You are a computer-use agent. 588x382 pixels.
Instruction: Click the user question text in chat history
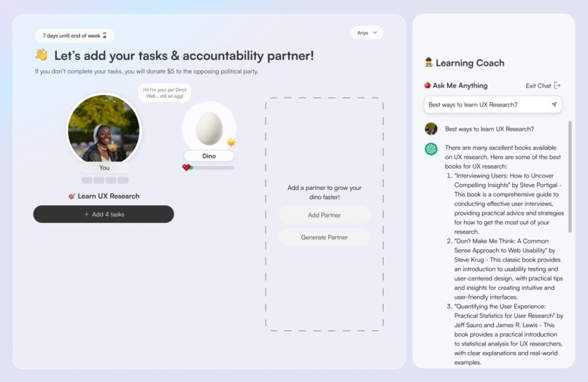pos(490,129)
